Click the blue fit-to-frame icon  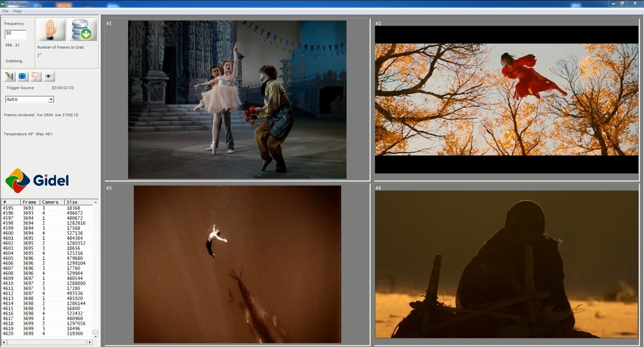(23, 76)
